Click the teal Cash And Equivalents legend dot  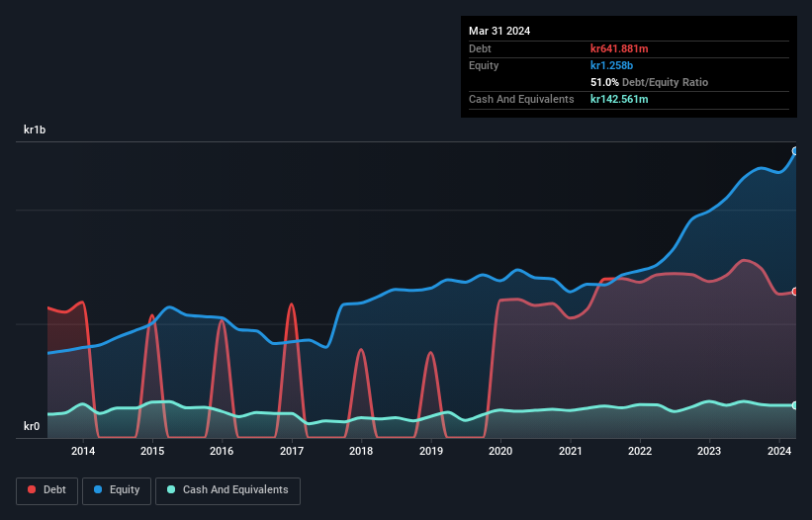(x=171, y=489)
